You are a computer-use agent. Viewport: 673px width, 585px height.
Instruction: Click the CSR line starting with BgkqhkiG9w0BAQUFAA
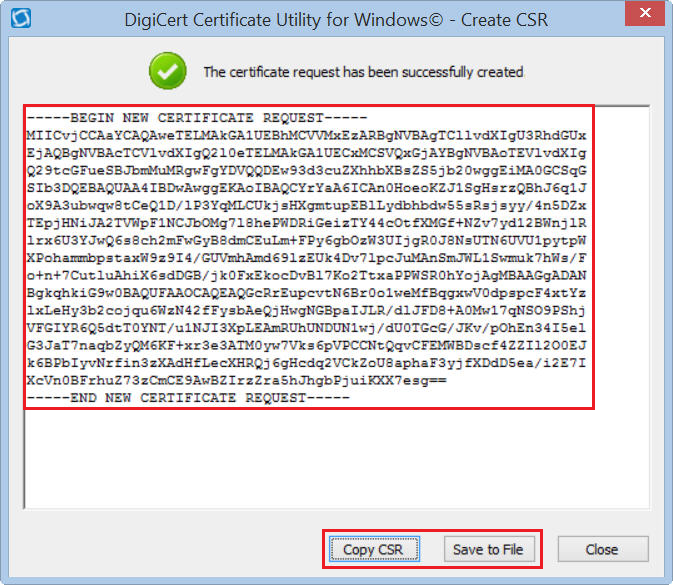tap(306, 293)
